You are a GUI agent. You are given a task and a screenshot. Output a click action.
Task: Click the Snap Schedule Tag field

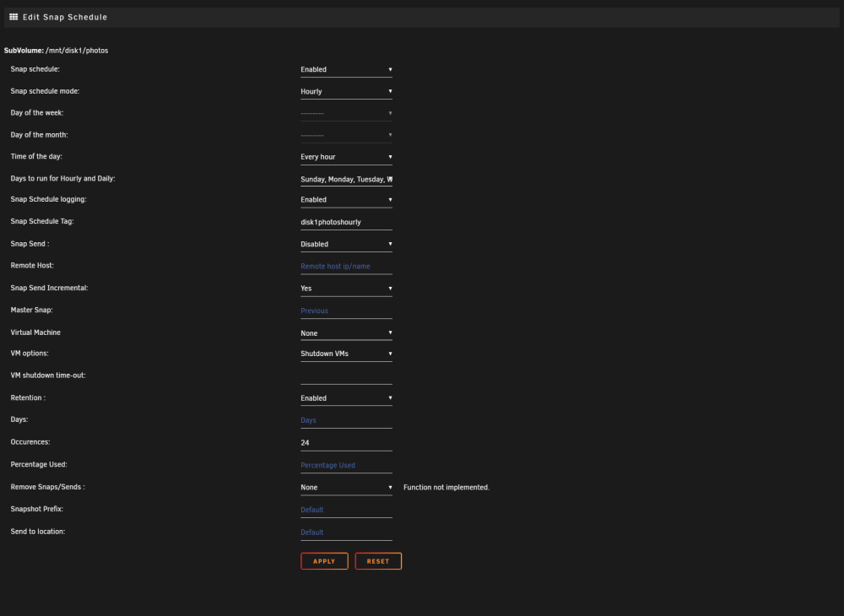point(346,222)
